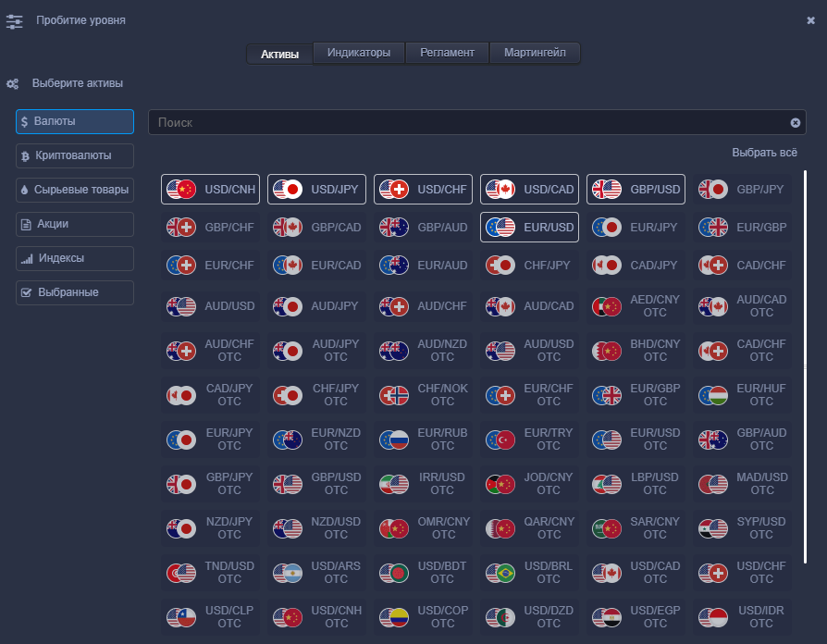Click the EUR/RUB OTC flag icon
Viewport: 827px width, 644px height.
point(394,440)
